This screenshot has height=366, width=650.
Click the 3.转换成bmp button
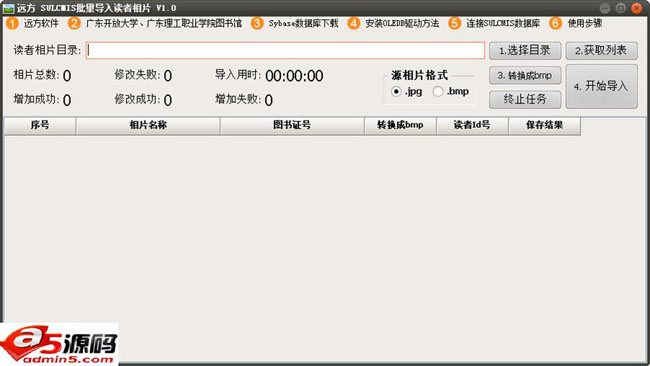(525, 75)
